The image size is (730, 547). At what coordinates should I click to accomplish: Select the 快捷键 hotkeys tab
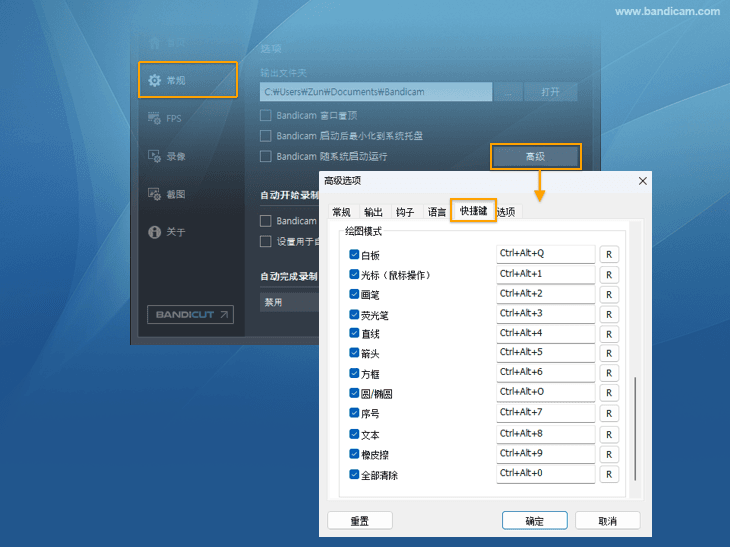[x=473, y=211]
